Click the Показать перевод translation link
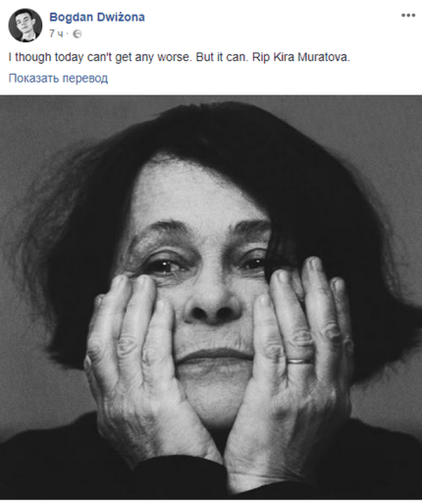Viewport: 422px width, 504px height. point(58,79)
